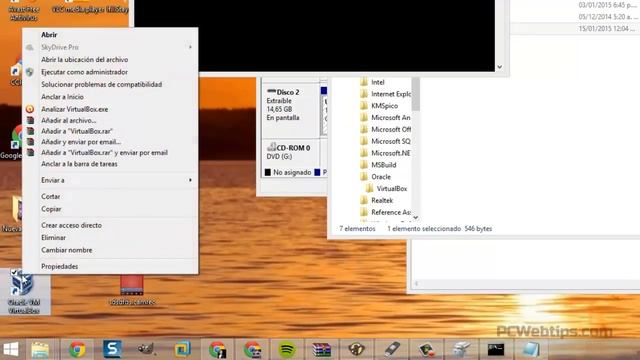The image size is (640, 360).
Task: Open the blue notepad-like taskbar icon
Action: 531,349
